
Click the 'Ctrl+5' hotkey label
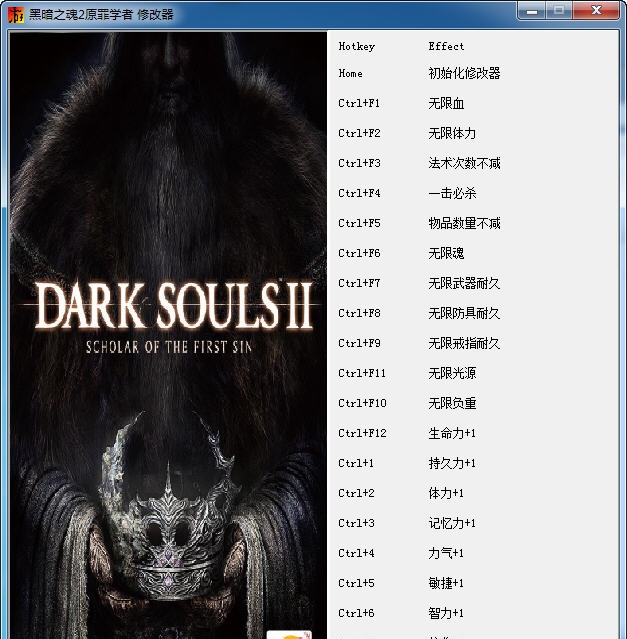click(356, 583)
